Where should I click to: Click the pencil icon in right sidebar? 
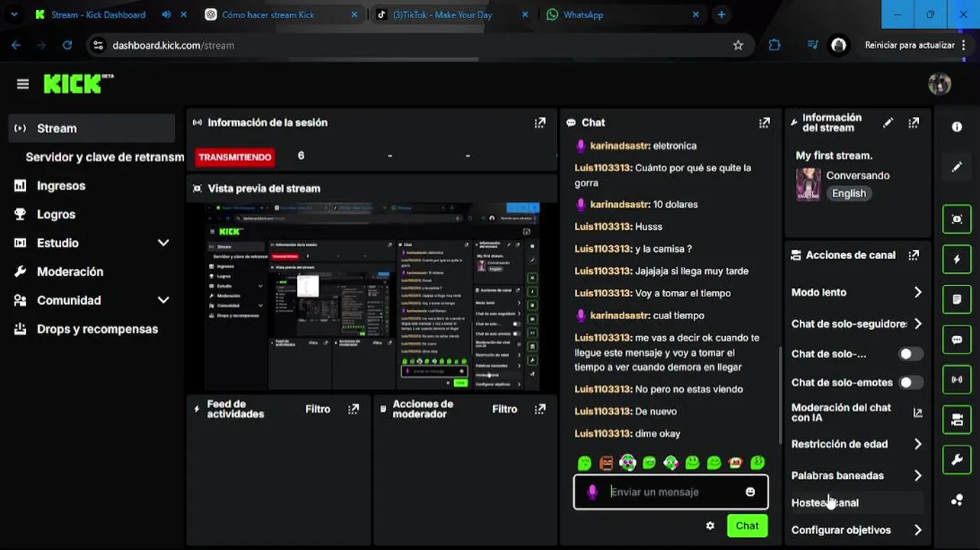pos(957,167)
